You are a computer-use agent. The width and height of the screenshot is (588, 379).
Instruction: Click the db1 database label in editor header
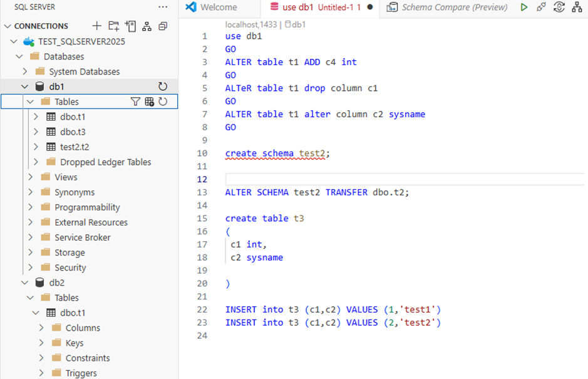click(296, 24)
